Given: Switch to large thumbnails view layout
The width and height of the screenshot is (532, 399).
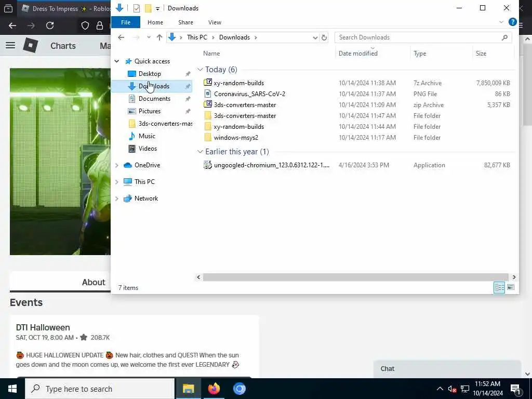Looking at the screenshot, I should tap(511, 287).
